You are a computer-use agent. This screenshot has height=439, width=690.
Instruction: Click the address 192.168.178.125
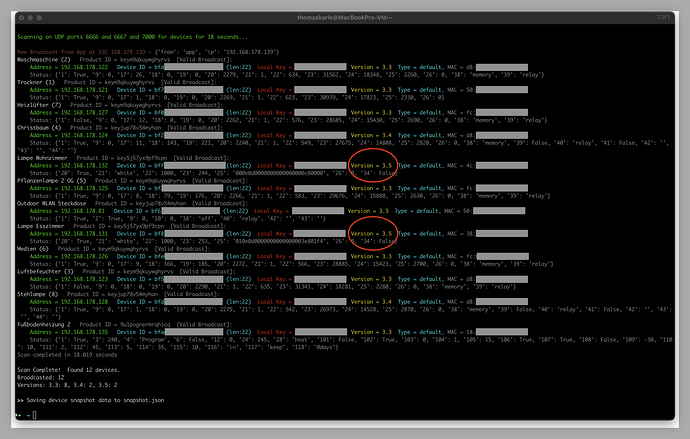pyautogui.click(x=84, y=188)
